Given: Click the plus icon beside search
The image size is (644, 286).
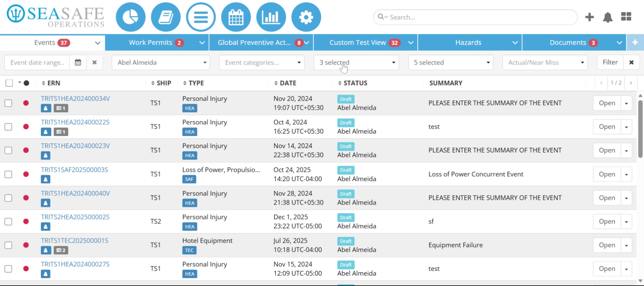Looking at the screenshot, I should (x=590, y=17).
